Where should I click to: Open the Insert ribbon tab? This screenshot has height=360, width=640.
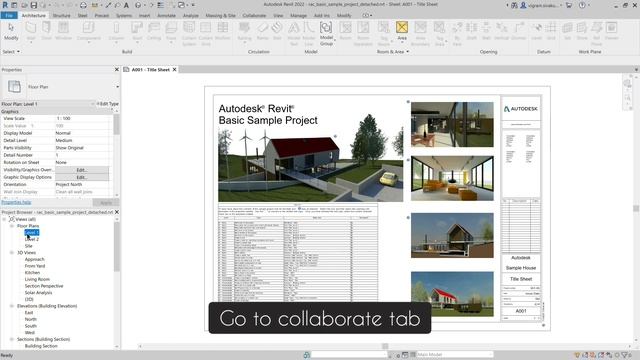(x=144, y=15)
